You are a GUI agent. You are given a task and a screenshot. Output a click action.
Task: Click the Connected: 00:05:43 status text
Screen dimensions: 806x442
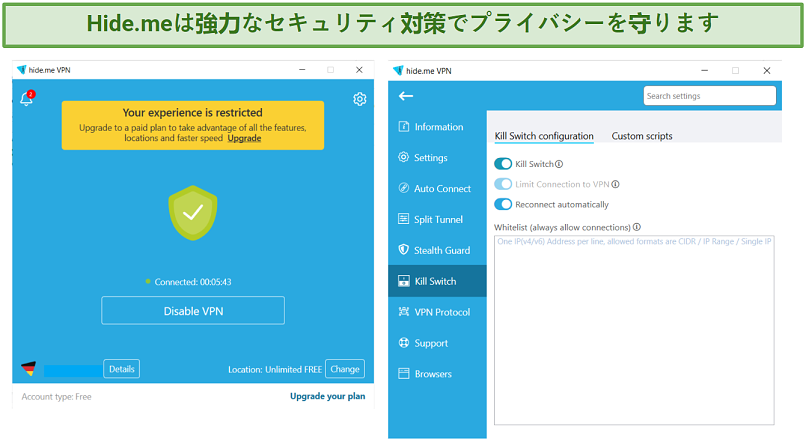pos(193,282)
